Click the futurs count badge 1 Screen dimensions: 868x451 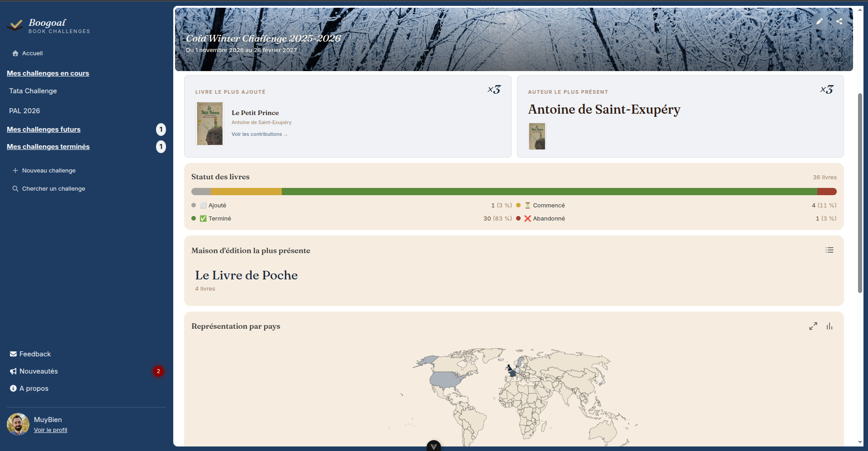pos(161,130)
